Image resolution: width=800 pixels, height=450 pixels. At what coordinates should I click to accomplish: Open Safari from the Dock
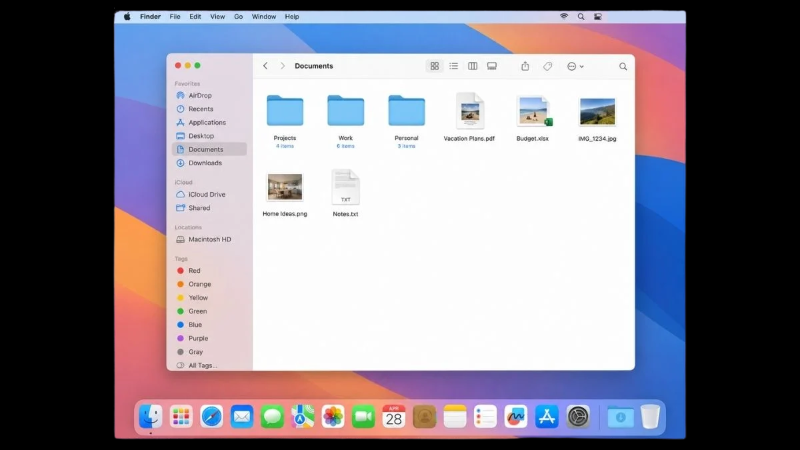212,417
